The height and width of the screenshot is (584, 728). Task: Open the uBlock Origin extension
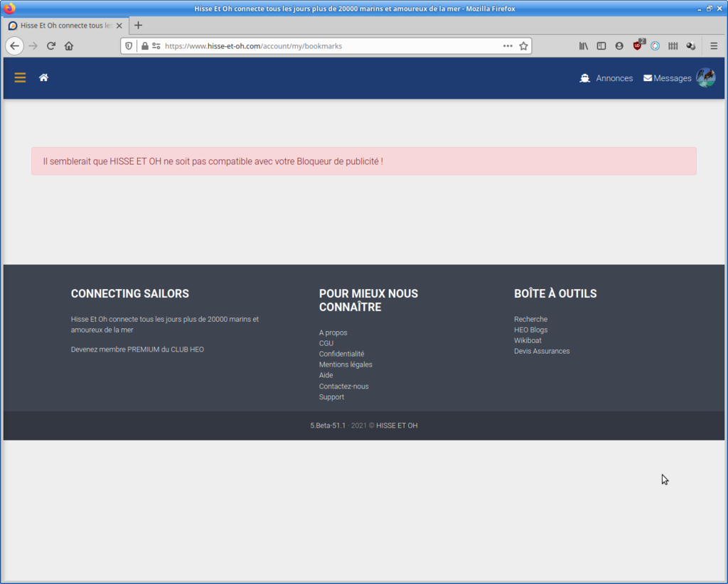click(638, 45)
